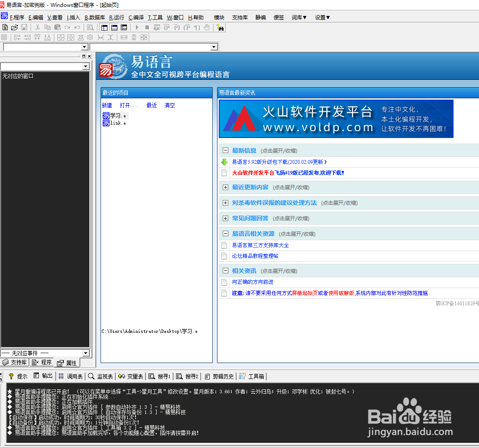Toggle the bottom status panel view button
This screenshot has height=448, width=479.
(x=114, y=28)
